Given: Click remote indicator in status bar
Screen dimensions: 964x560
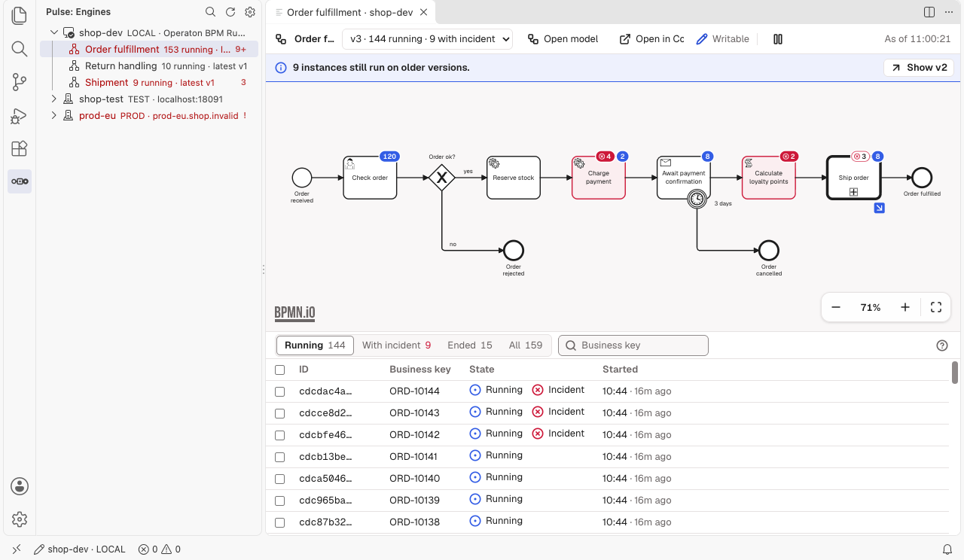Looking at the screenshot, I should pos(17,549).
